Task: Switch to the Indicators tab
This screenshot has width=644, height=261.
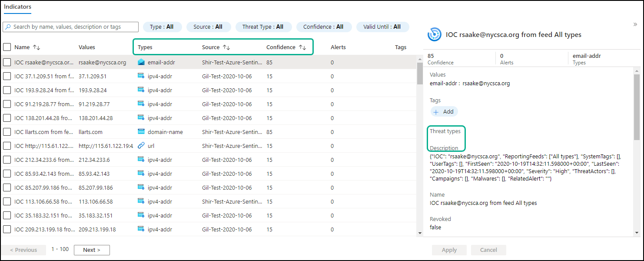Action: pyautogui.click(x=17, y=7)
